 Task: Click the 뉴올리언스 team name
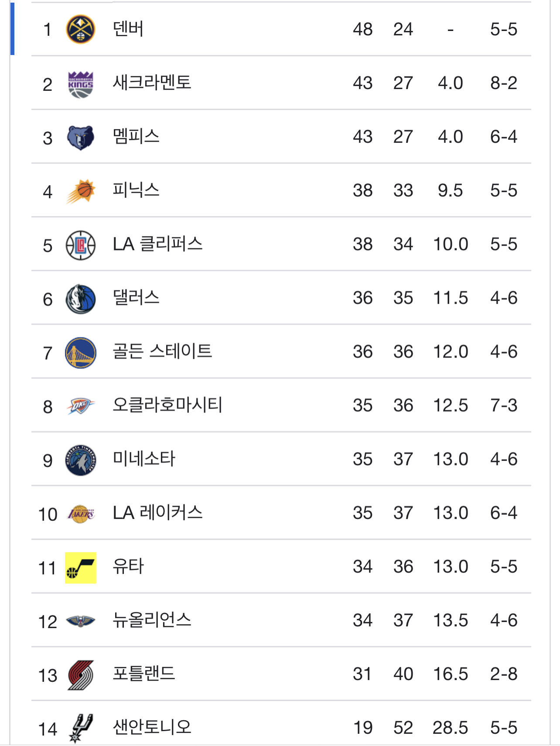[x=152, y=620]
